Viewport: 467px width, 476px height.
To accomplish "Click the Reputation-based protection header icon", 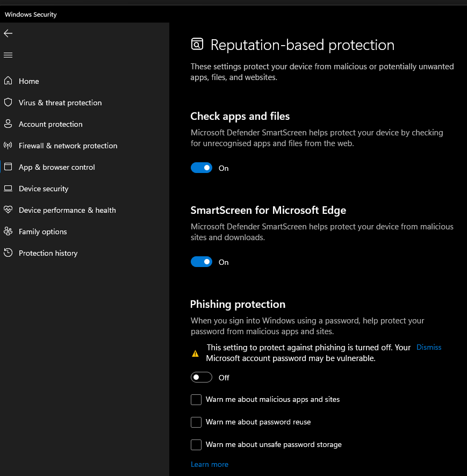I will (197, 44).
